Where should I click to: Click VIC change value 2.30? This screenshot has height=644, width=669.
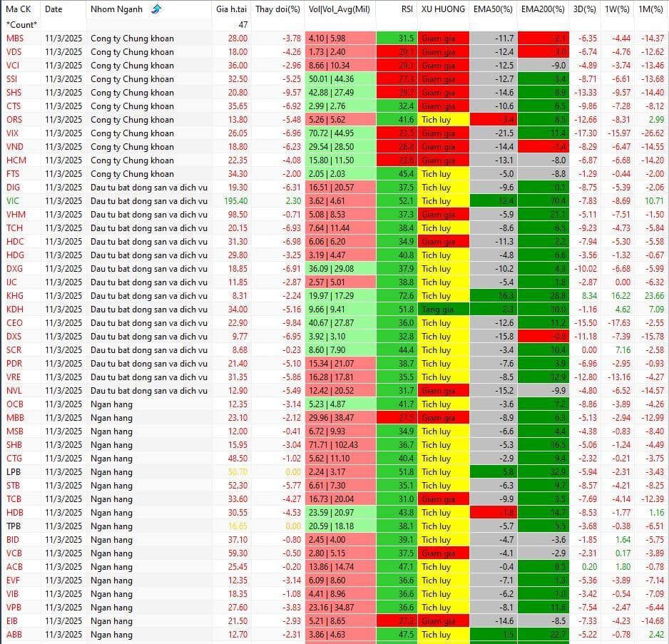[x=293, y=201]
